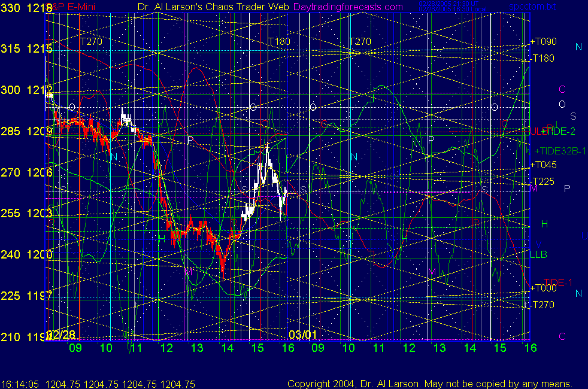
Task: Click the "315 1215" price axis label
Action: pyautogui.click(x=26, y=48)
